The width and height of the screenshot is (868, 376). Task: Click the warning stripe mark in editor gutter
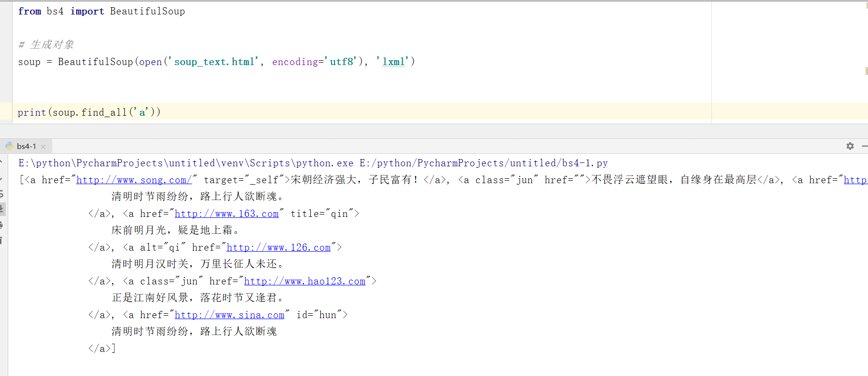(x=866, y=71)
